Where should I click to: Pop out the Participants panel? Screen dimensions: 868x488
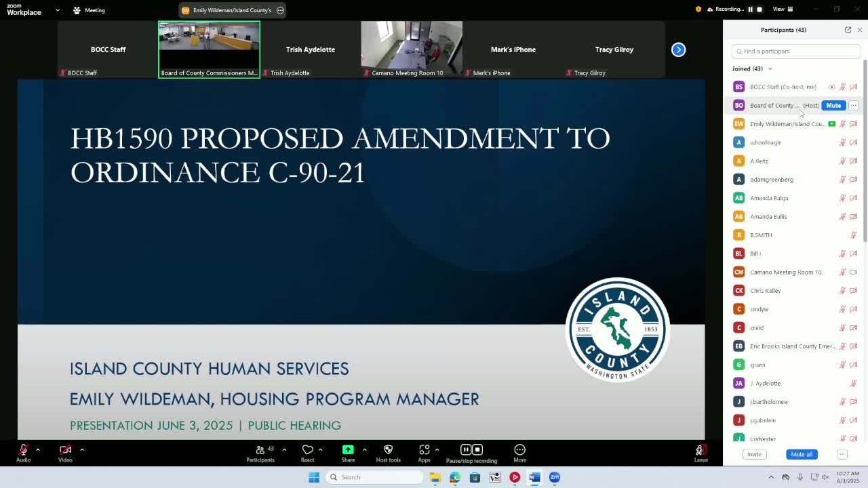[848, 30]
